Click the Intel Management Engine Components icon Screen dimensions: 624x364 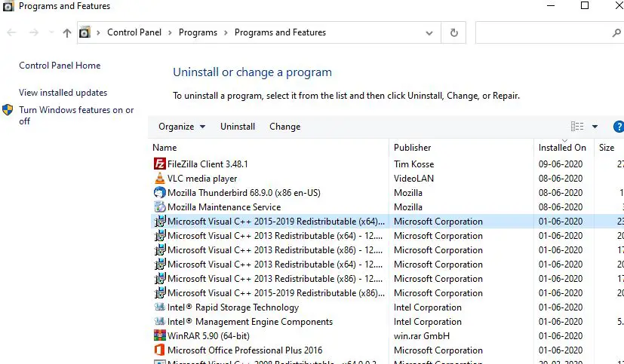[159, 321]
